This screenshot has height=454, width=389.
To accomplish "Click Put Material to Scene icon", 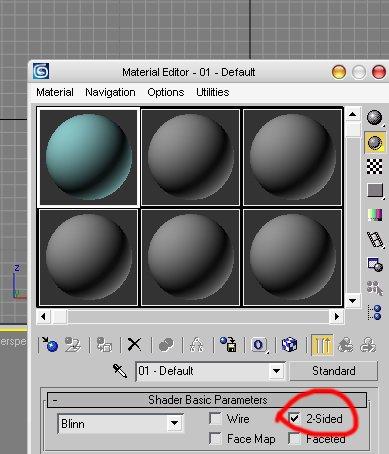I will point(73,344).
